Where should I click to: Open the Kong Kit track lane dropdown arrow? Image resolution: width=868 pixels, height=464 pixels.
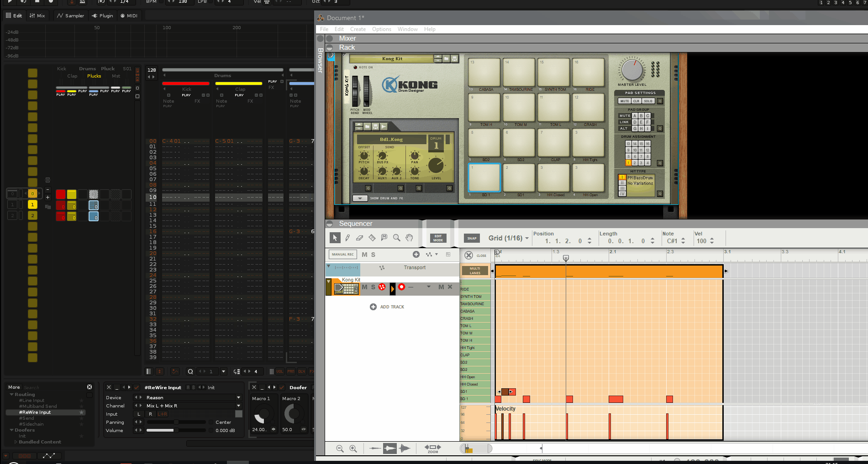(428, 287)
